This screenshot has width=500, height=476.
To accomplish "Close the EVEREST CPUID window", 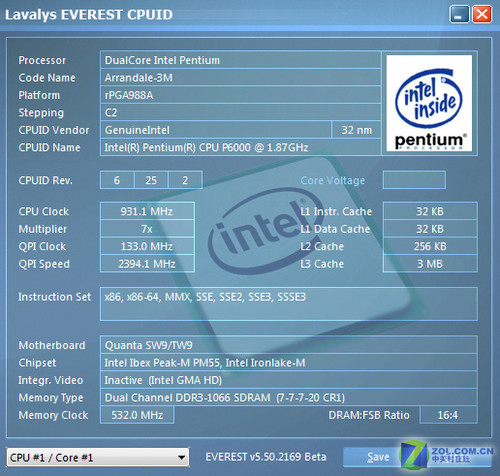I will (482, 14).
